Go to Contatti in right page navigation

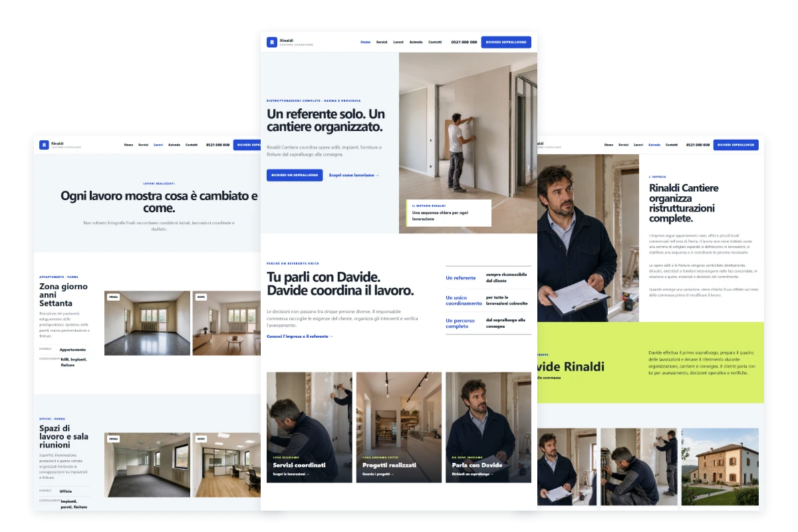[x=672, y=144]
